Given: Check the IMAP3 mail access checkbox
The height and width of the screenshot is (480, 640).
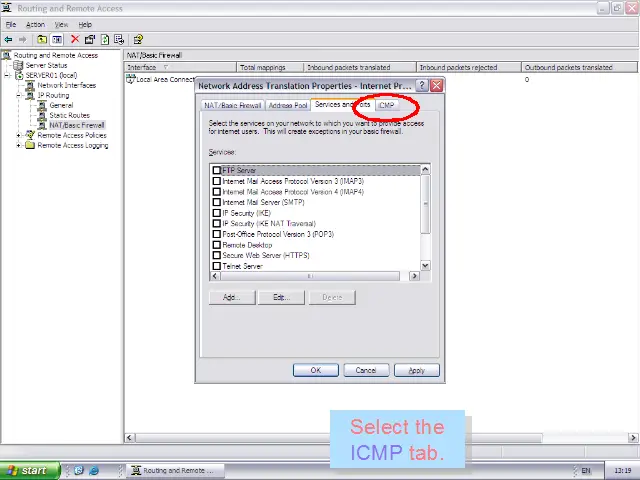Looking at the screenshot, I should tap(217, 181).
